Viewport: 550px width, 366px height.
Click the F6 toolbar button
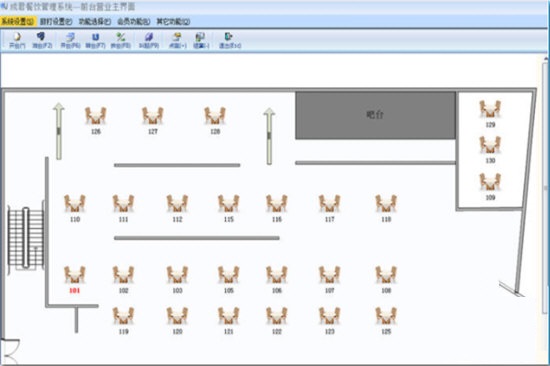(70, 40)
